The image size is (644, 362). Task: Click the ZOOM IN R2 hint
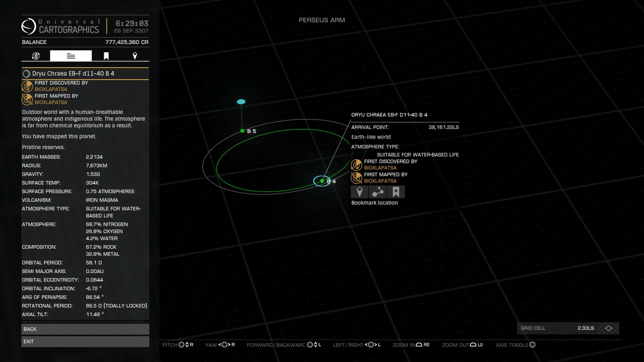(411, 345)
